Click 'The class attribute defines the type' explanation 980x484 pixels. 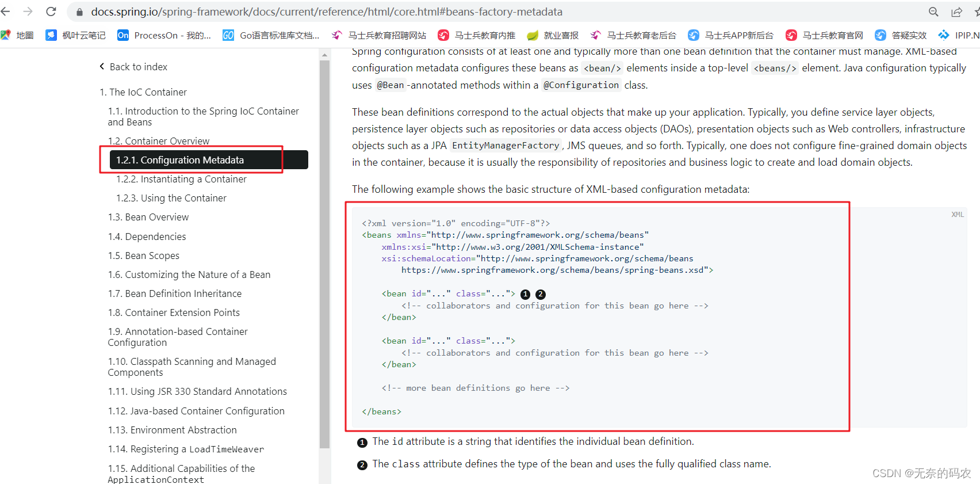[572, 464]
